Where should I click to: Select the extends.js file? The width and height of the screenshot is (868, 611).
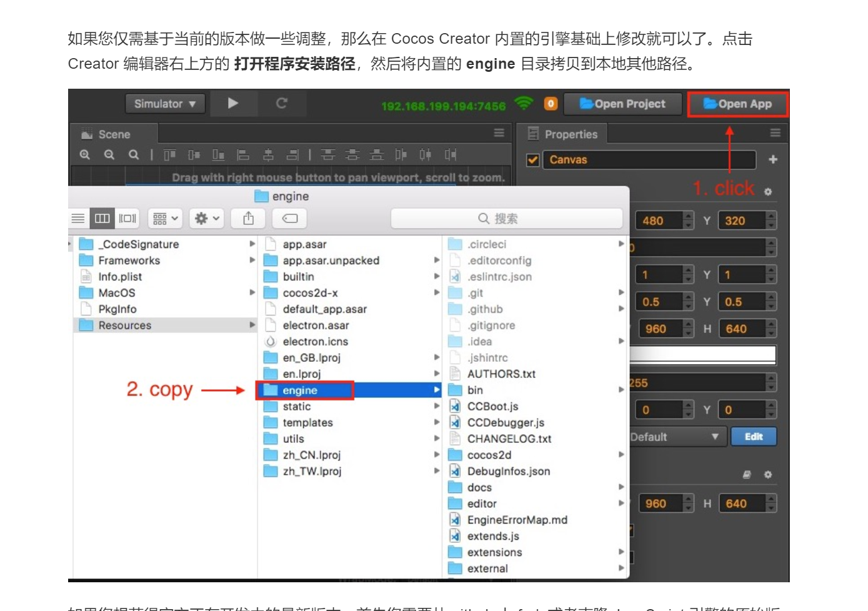coord(535,537)
